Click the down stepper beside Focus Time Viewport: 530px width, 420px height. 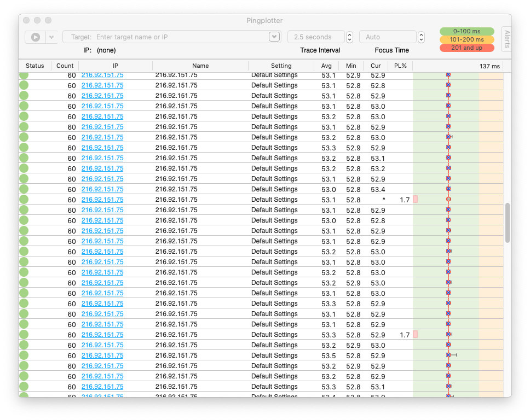coord(421,39)
